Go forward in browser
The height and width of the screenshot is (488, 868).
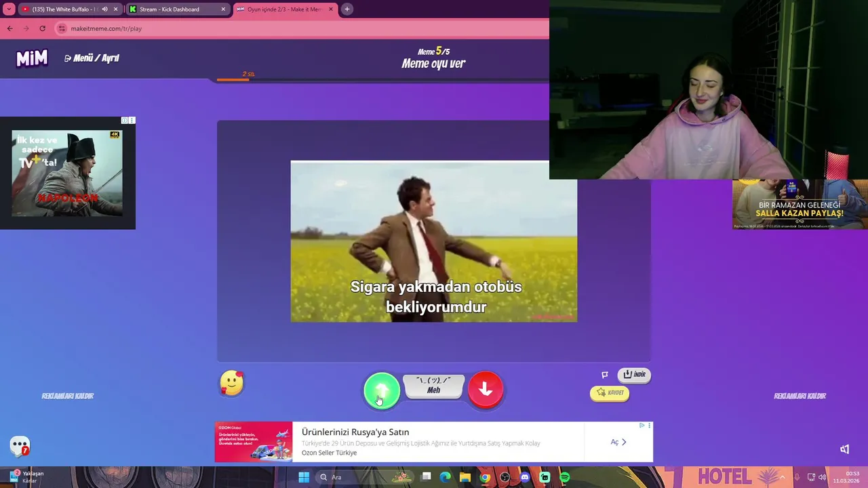(x=26, y=28)
